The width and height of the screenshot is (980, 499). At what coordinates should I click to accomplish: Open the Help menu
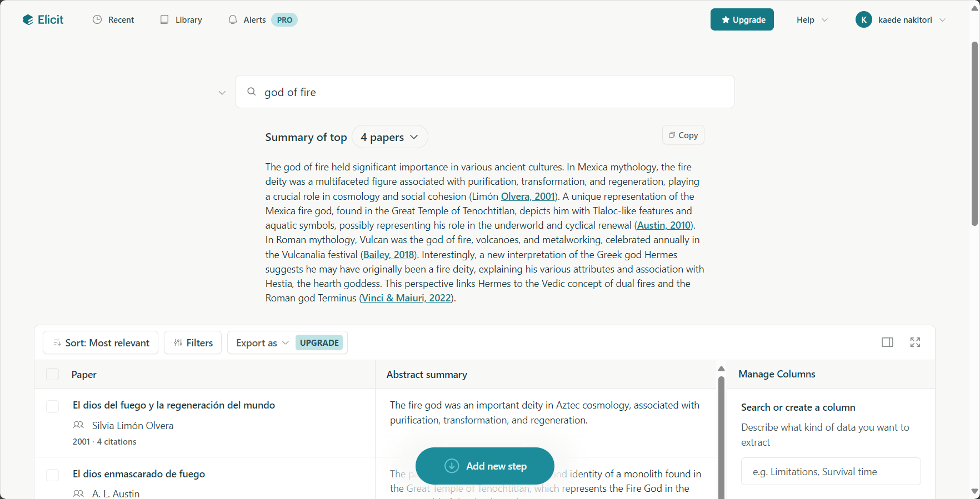[x=812, y=20]
